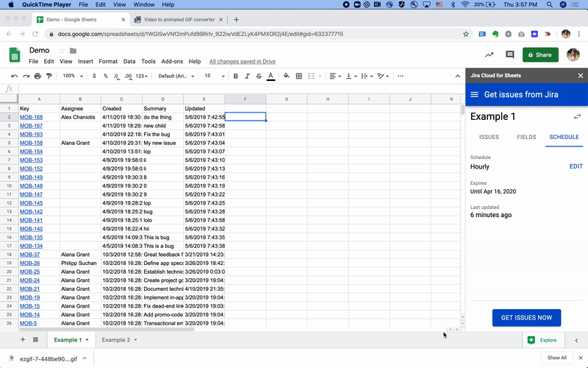Image resolution: width=588 pixels, height=368 pixels.
Task: Open the zoom 100% dropdown
Action: tap(73, 77)
